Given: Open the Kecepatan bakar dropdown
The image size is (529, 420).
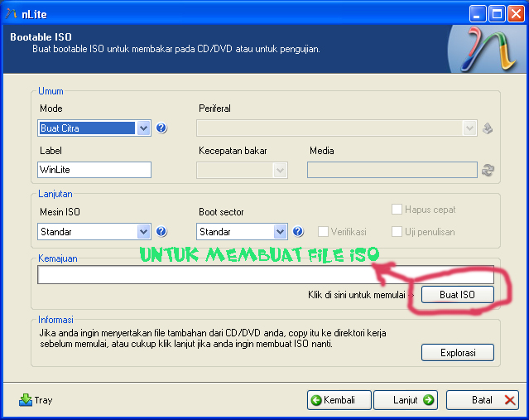Looking at the screenshot, I should pyautogui.click(x=242, y=170).
